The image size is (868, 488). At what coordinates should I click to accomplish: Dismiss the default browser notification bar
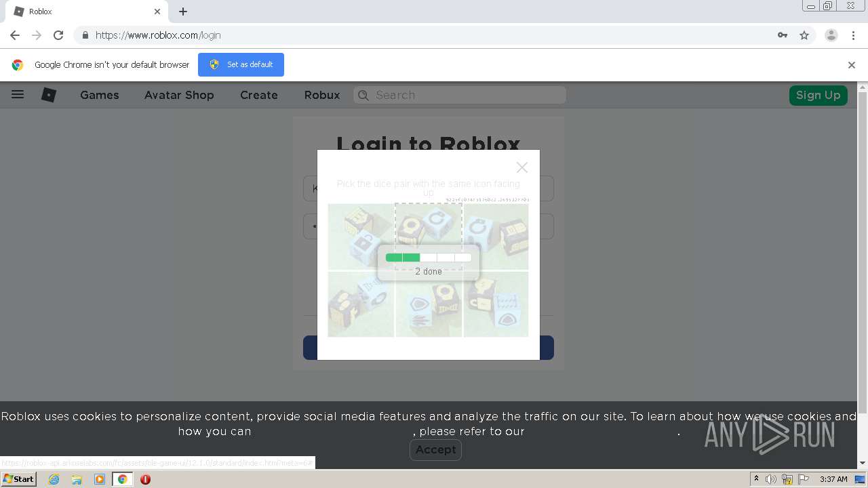tap(852, 65)
